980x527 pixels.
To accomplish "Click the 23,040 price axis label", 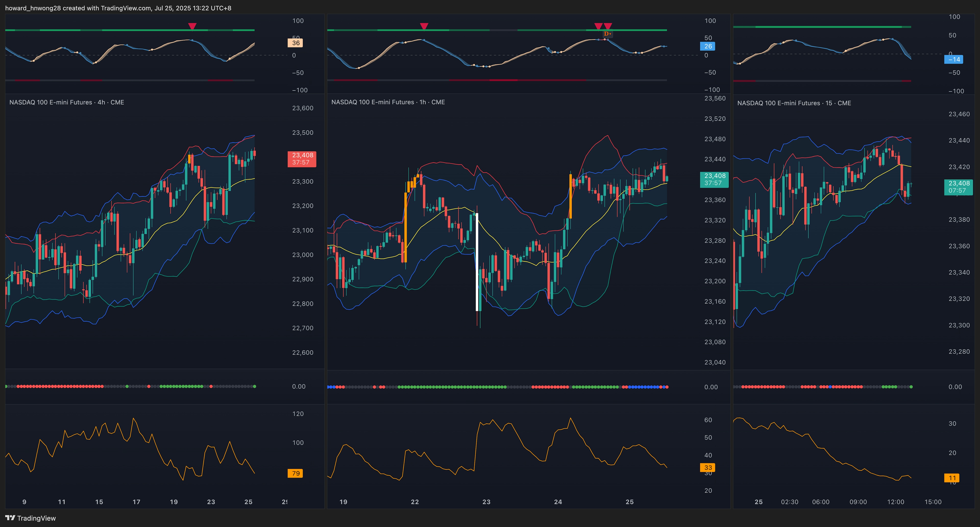I will click(715, 362).
